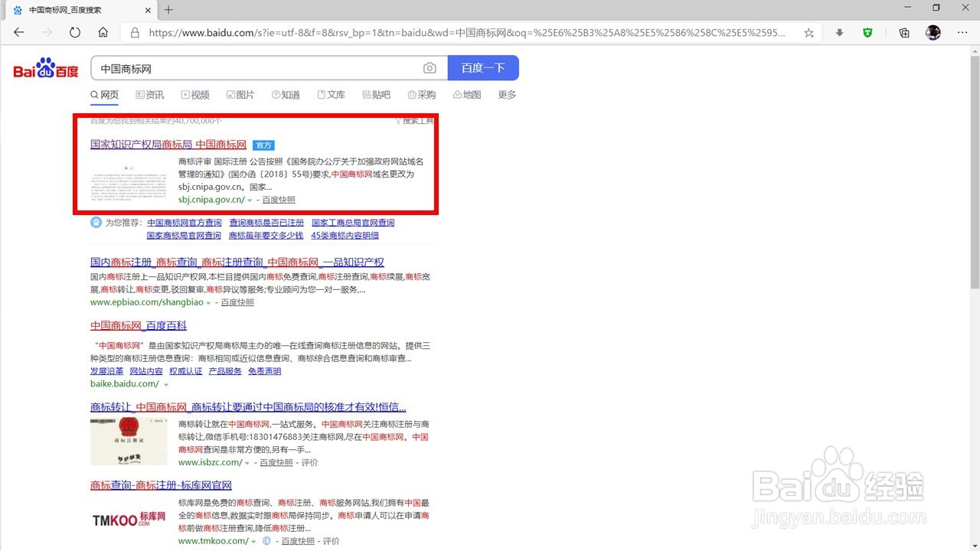The height and width of the screenshot is (551, 980).
Task: Open 百度快照 for epbiao.com result
Action: [x=237, y=302]
